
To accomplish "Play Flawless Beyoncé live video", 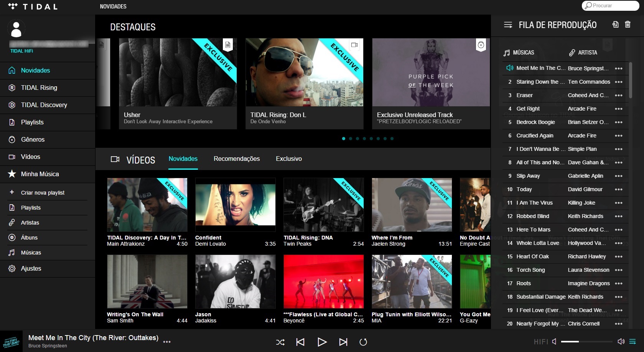I will pos(324,281).
